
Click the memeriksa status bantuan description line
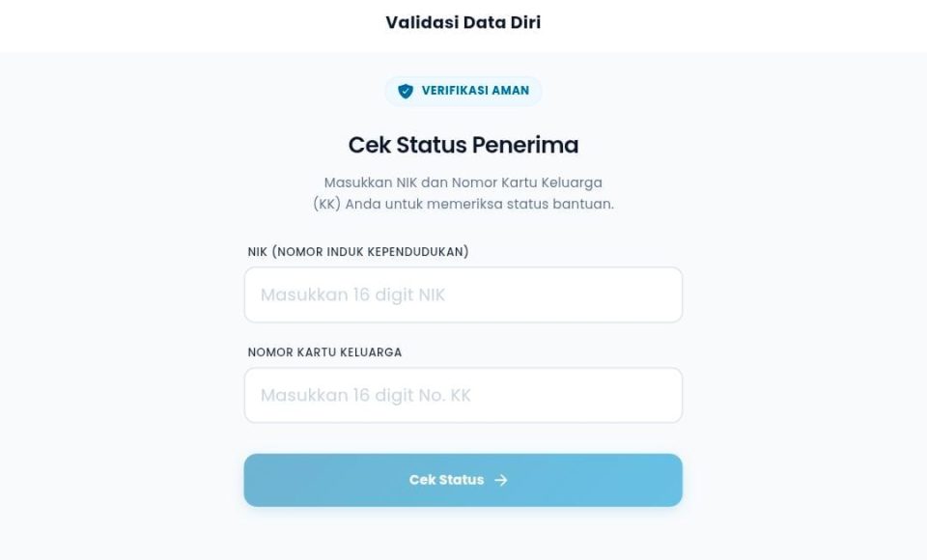point(463,204)
